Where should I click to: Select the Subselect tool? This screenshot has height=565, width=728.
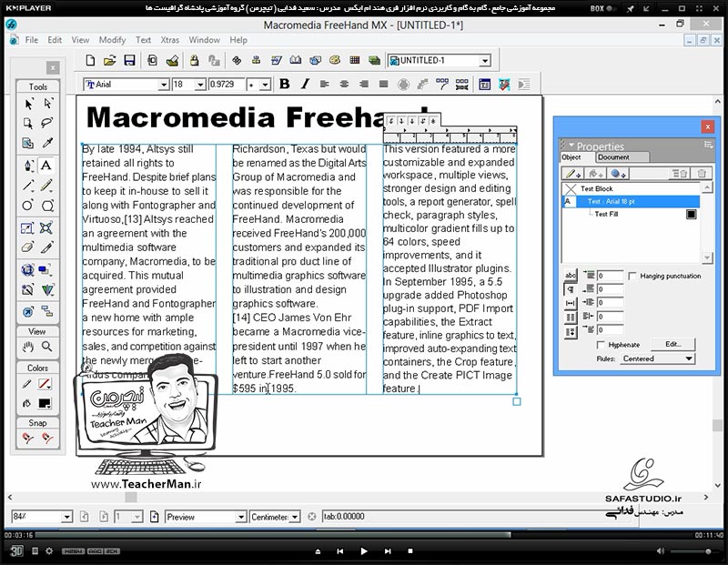coord(47,104)
